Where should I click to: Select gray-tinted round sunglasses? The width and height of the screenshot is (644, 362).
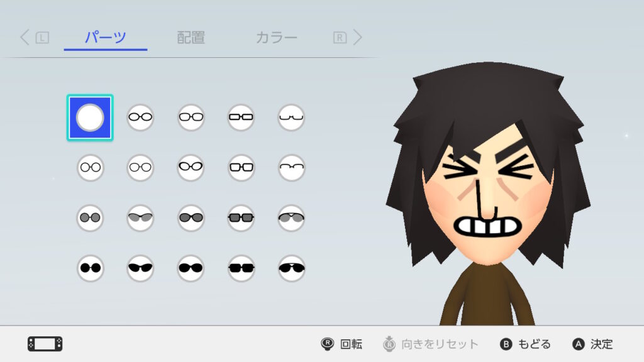click(90, 217)
